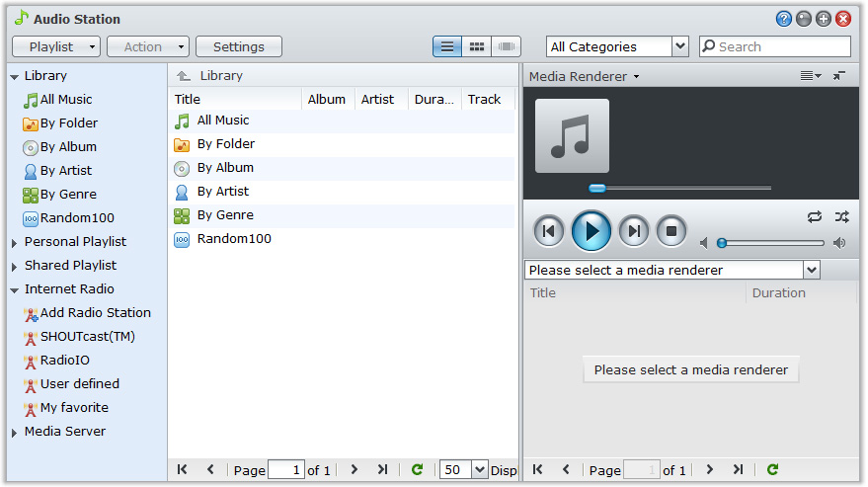Click the Search input field
868x487 pixels.
775,46
